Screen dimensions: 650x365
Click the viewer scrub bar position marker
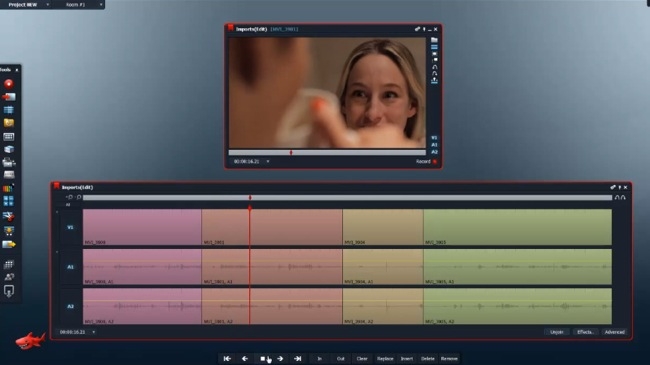point(291,153)
